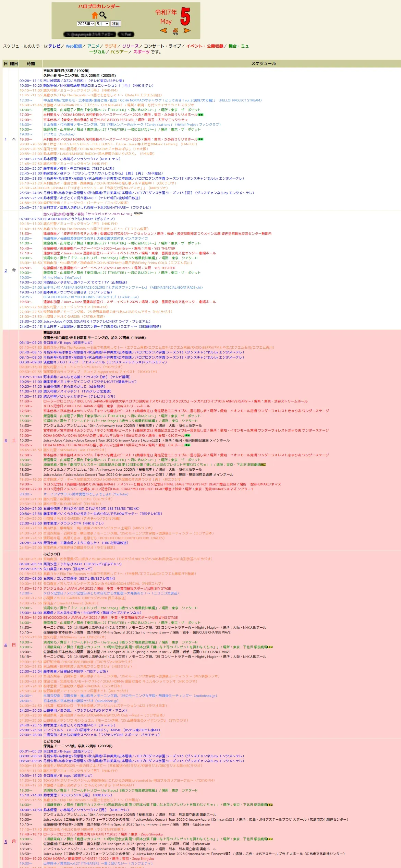Open the month dropdown showing 5月

pyautogui.click(x=102, y=24)
